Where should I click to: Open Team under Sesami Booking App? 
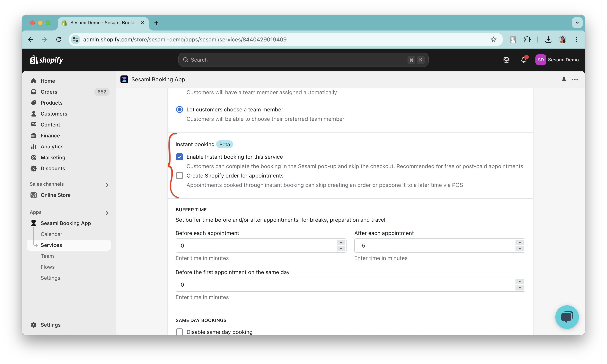[47, 256]
